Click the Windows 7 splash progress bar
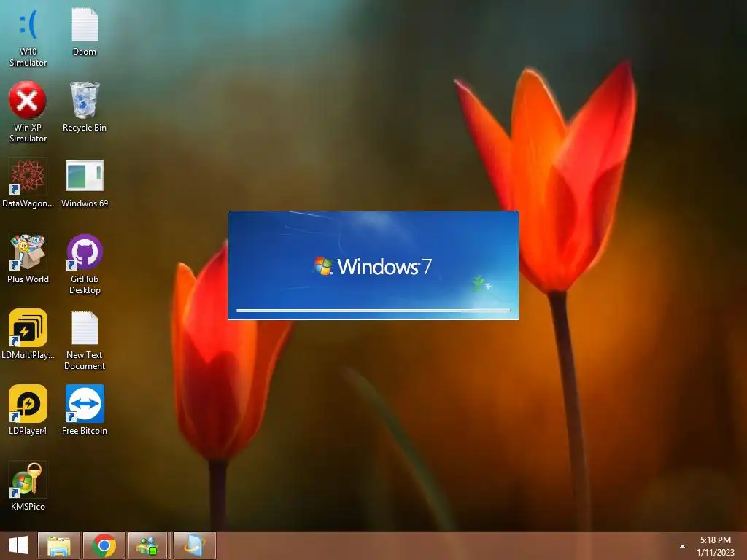The width and height of the screenshot is (747, 560). [x=373, y=311]
